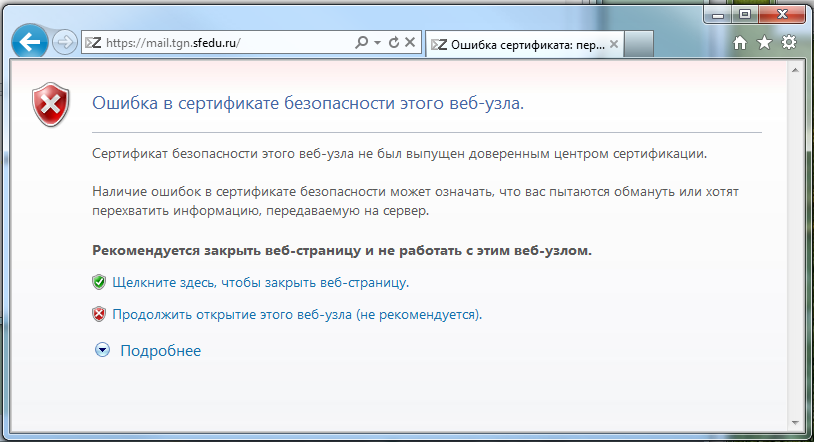Click the magnifier search icon in address bar

point(362,42)
